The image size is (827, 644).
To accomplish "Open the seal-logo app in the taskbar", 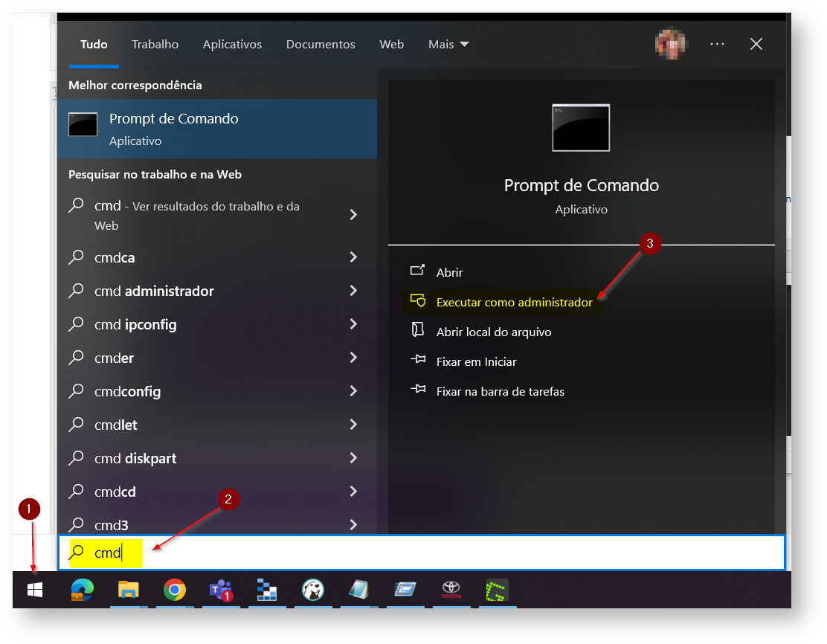I will coord(313,590).
